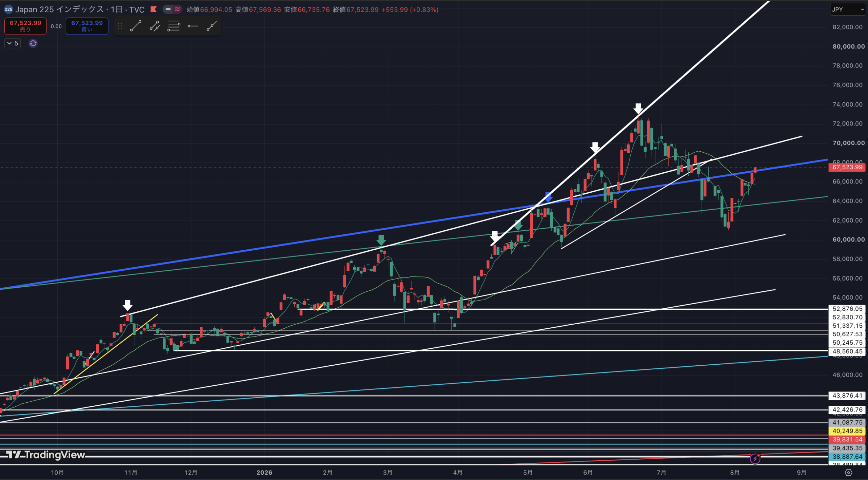Select the parallel channel drawing tool
Image resolution: width=868 pixels, height=480 pixels.
[x=155, y=26]
